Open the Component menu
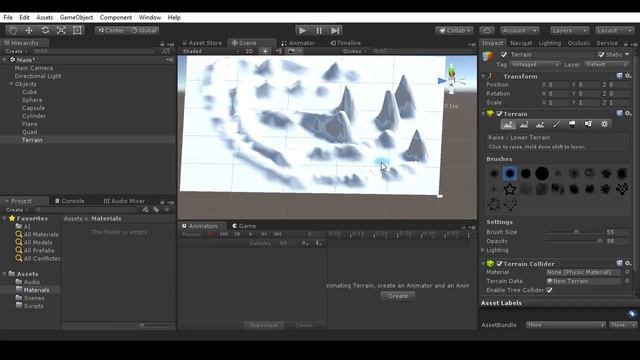The width and height of the screenshot is (640, 360). point(116,18)
